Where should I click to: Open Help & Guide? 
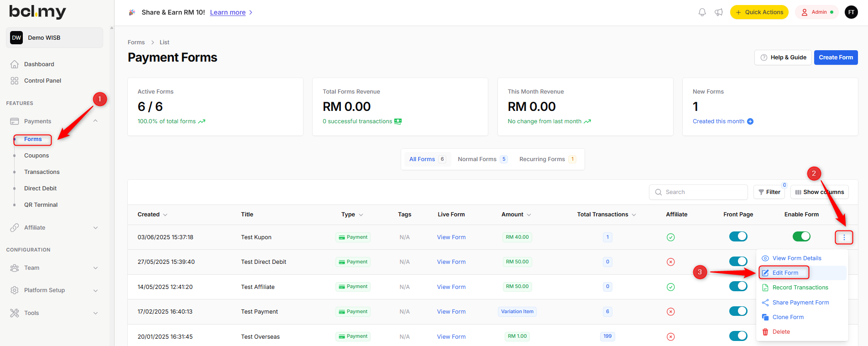point(783,58)
